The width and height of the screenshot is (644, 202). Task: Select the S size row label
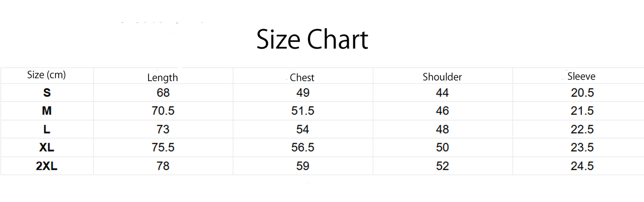tap(47, 93)
